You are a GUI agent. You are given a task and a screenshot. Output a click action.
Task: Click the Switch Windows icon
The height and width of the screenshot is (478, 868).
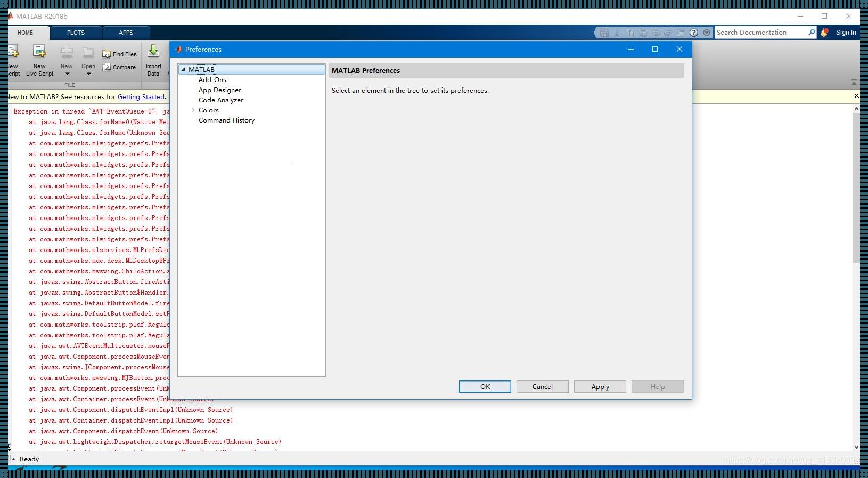tap(681, 33)
